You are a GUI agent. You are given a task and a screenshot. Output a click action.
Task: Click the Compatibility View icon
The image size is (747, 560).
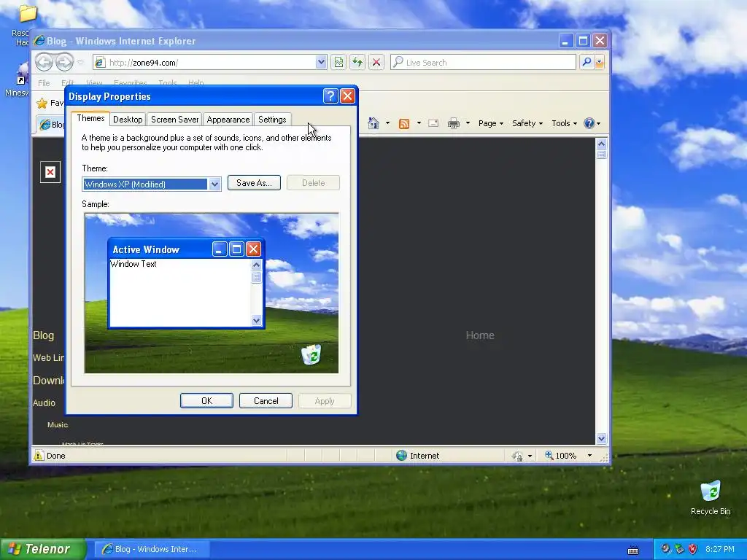(338, 63)
